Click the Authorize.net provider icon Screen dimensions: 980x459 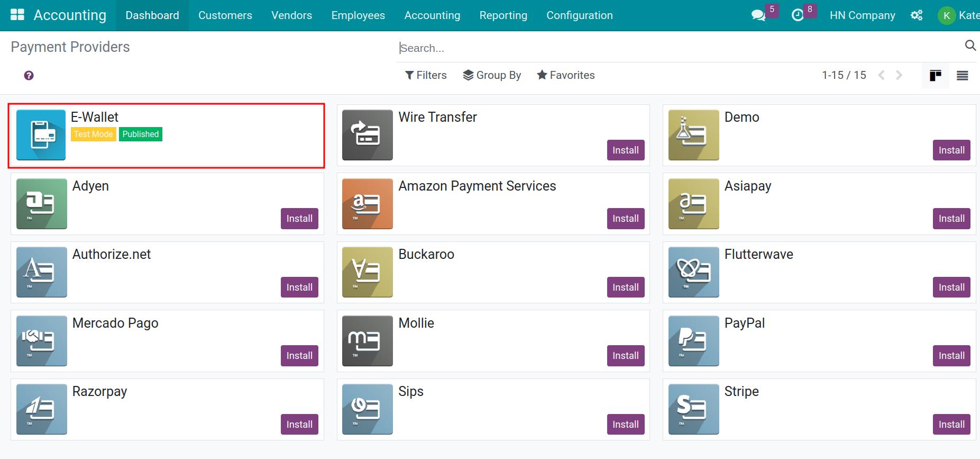[42, 272]
